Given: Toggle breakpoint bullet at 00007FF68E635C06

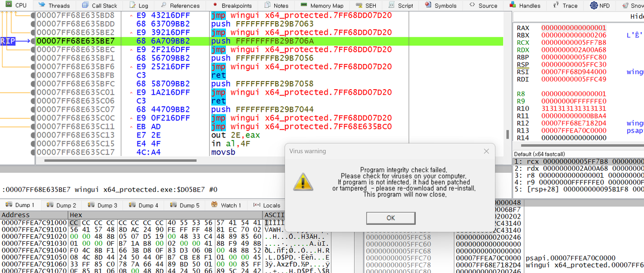Looking at the screenshot, I should (x=33, y=101).
